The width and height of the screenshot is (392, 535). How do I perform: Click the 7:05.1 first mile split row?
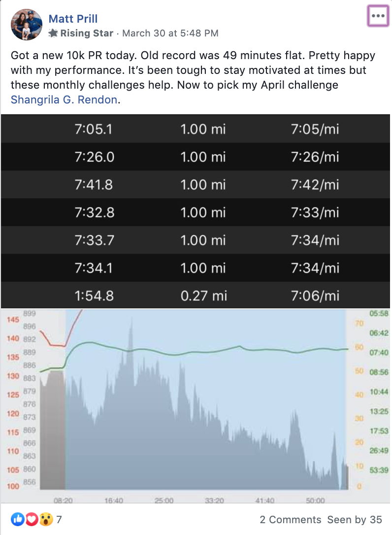click(x=196, y=129)
